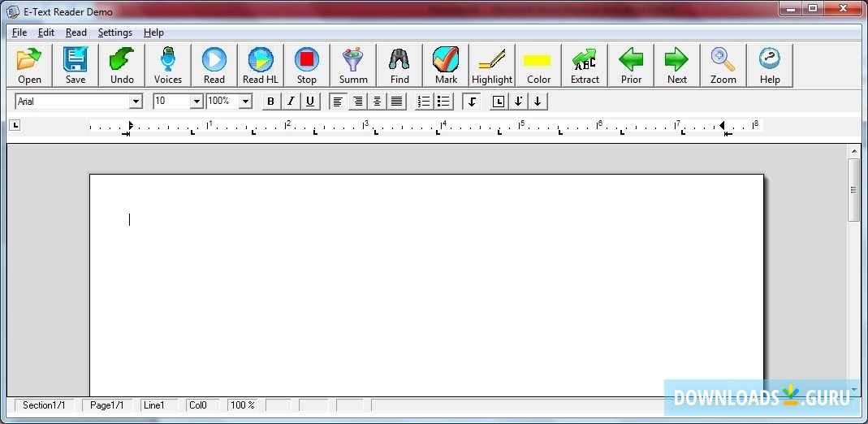
Task: Center align the text
Action: [x=377, y=102]
